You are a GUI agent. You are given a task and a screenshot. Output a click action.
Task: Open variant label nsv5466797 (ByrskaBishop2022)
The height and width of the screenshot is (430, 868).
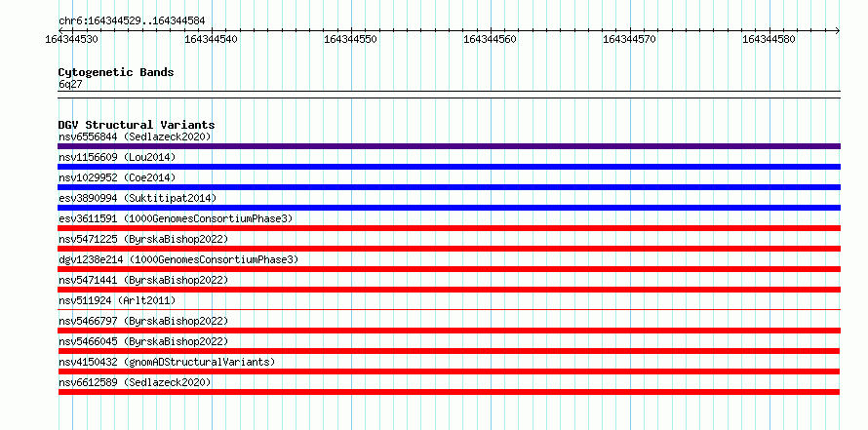pyautogui.click(x=143, y=321)
